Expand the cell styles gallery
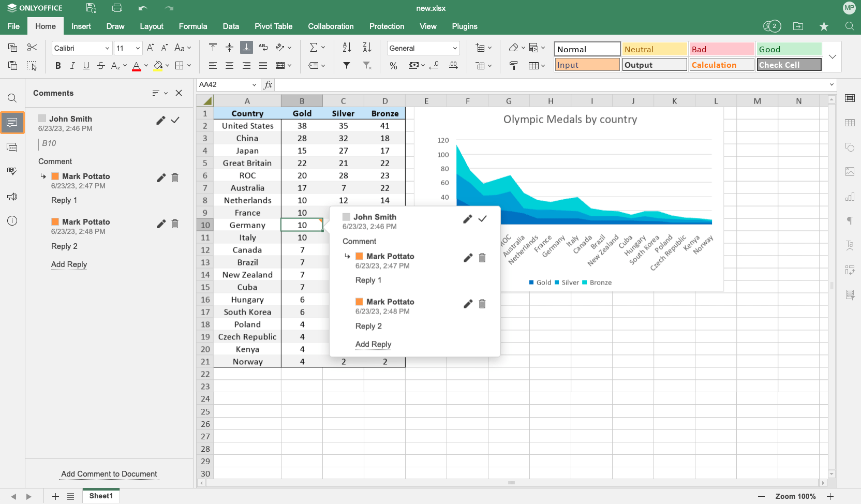Viewport: 861px width, 504px height. (x=833, y=56)
